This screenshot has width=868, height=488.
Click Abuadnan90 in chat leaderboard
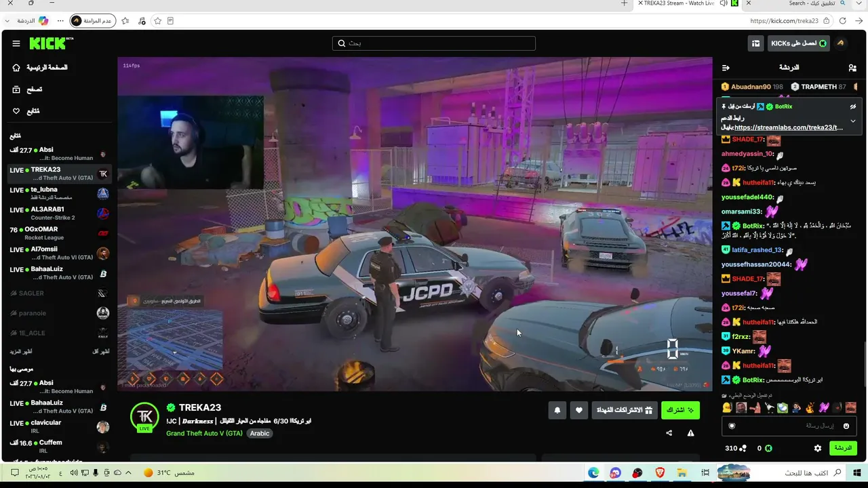751,87
